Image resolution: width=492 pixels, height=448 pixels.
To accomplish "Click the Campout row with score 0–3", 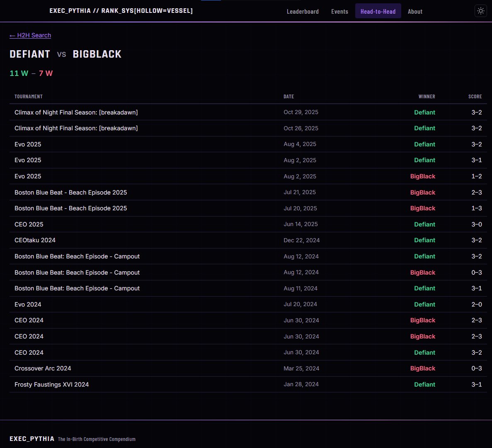I will tap(248, 272).
